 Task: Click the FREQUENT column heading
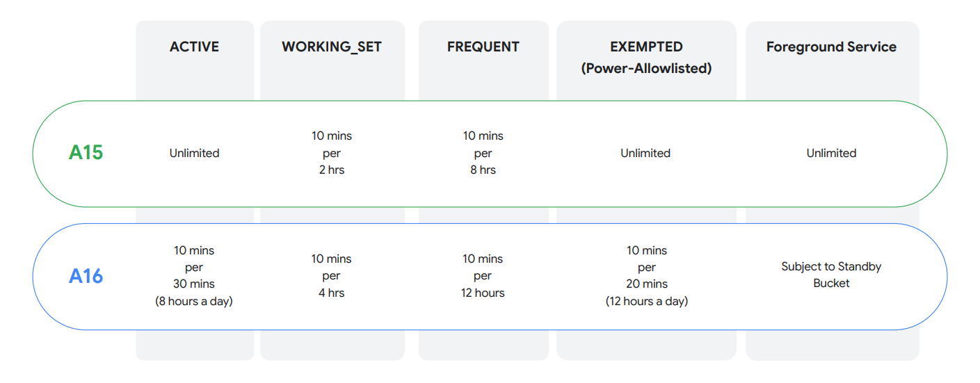(x=483, y=47)
